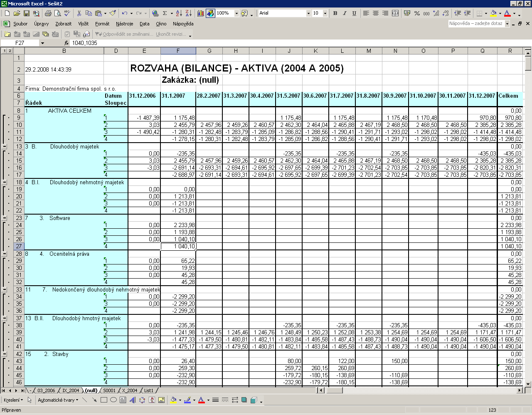Toggle the Drawing toolbar button

tap(211, 13)
